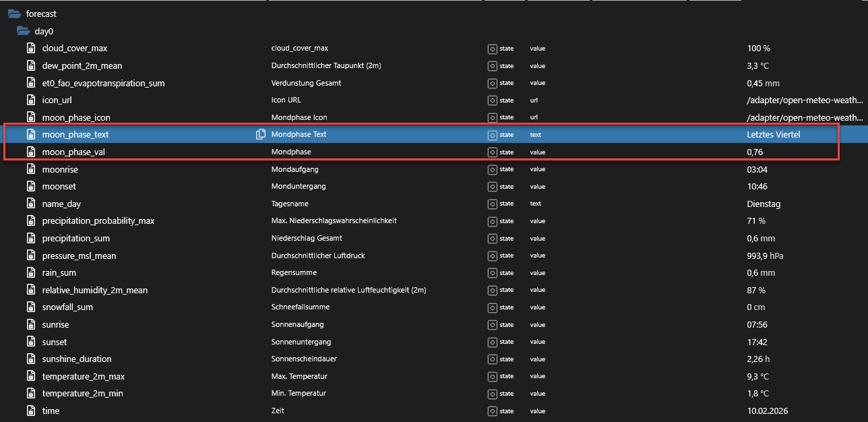Collapse the forecast folder
The height and width of the screenshot is (422, 868).
tap(14, 13)
